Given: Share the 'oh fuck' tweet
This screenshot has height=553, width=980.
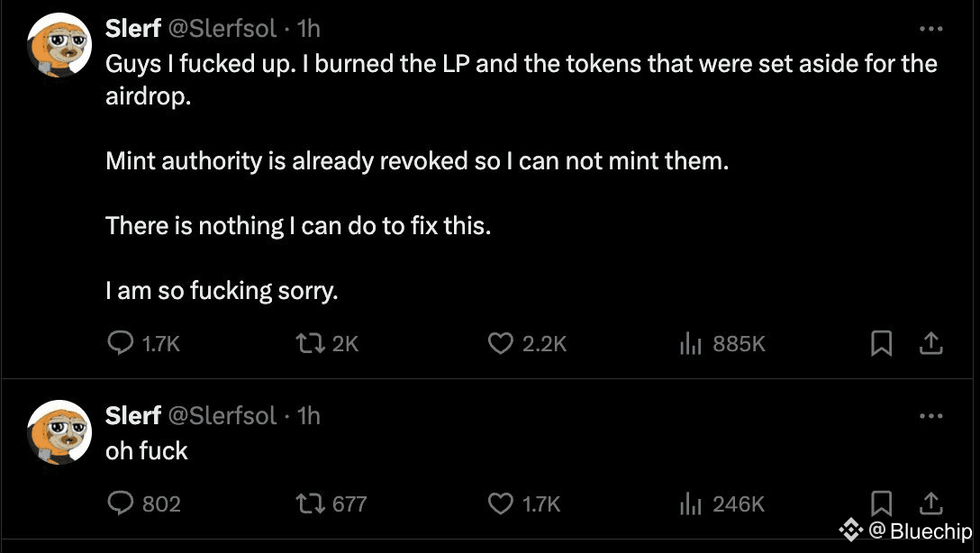Looking at the screenshot, I should (x=931, y=502).
